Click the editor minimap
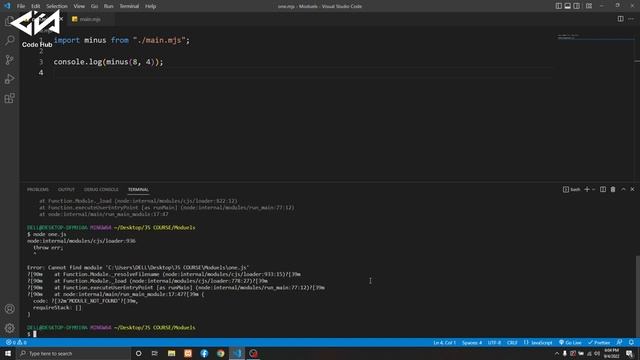The image size is (640, 360). 596,38
